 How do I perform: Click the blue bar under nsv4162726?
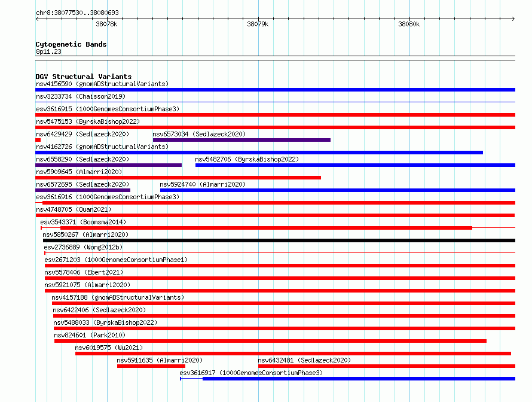tap(259, 153)
